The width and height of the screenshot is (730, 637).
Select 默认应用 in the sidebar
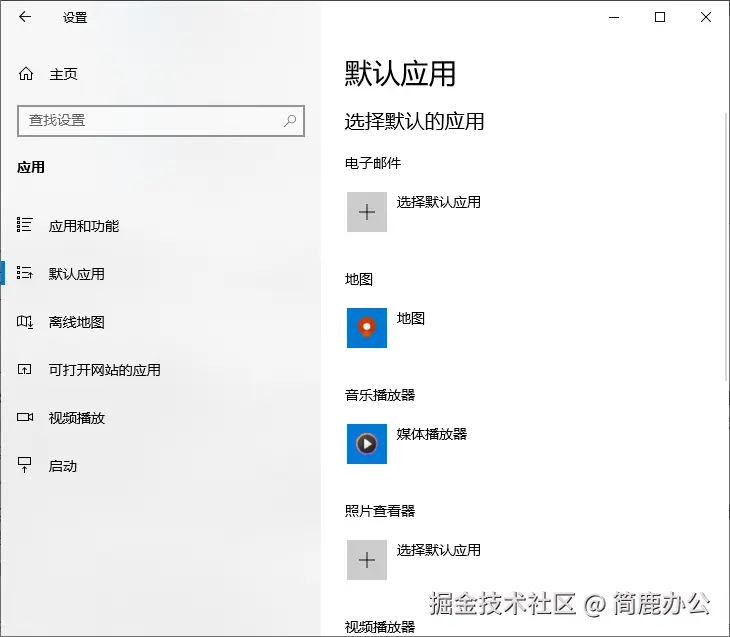[x=77, y=274]
